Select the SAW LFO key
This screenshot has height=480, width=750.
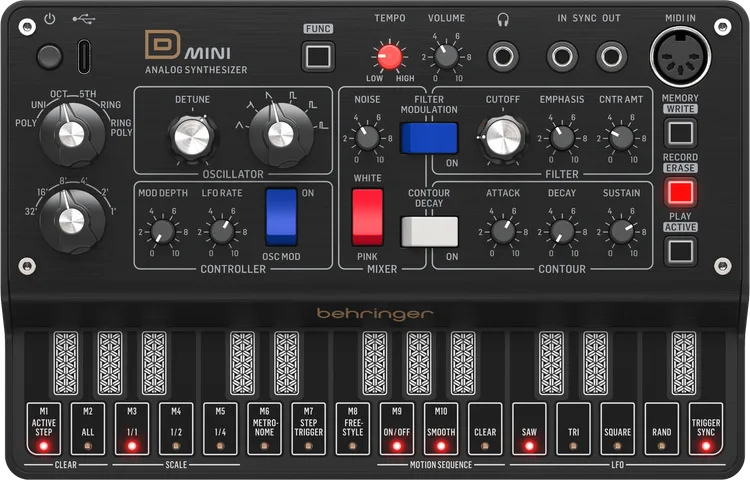(x=529, y=429)
